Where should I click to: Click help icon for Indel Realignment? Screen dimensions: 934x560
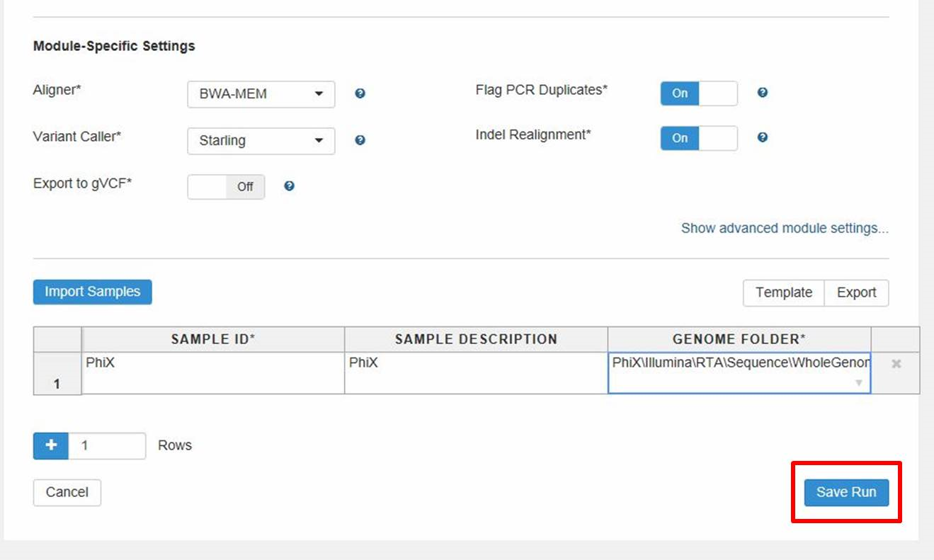pos(762,137)
